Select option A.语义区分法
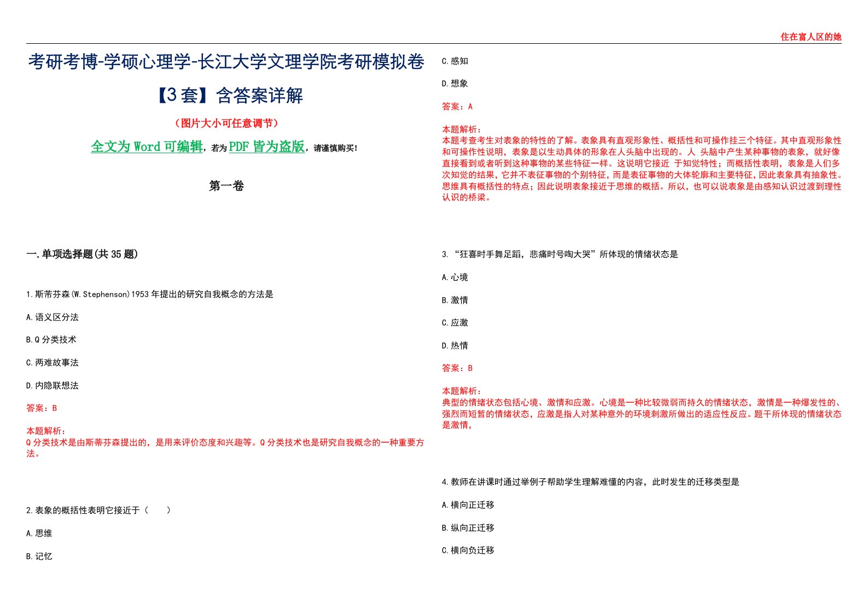The width and height of the screenshot is (868, 614). click(x=52, y=317)
